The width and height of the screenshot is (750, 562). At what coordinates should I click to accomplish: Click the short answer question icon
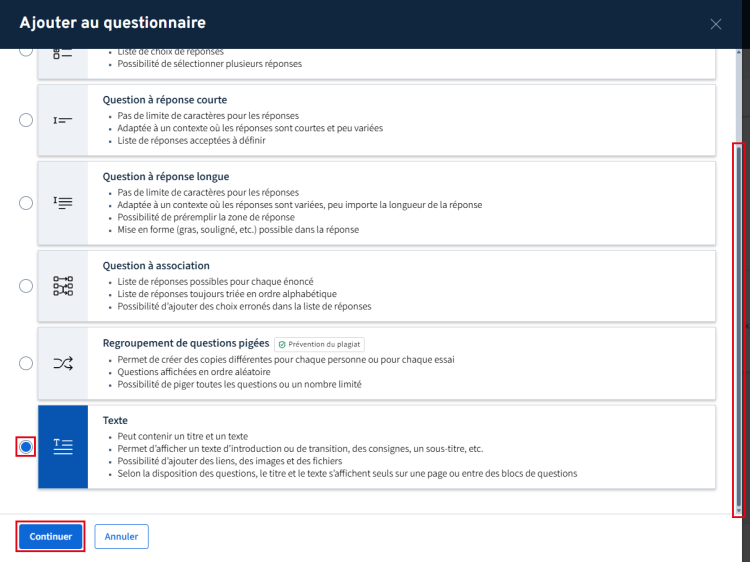pyautogui.click(x=63, y=120)
